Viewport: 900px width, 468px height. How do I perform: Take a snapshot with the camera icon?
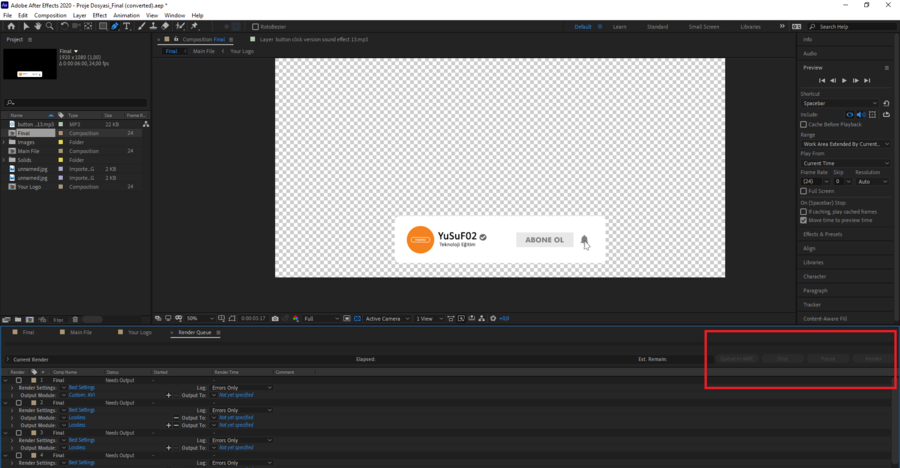[275, 318]
